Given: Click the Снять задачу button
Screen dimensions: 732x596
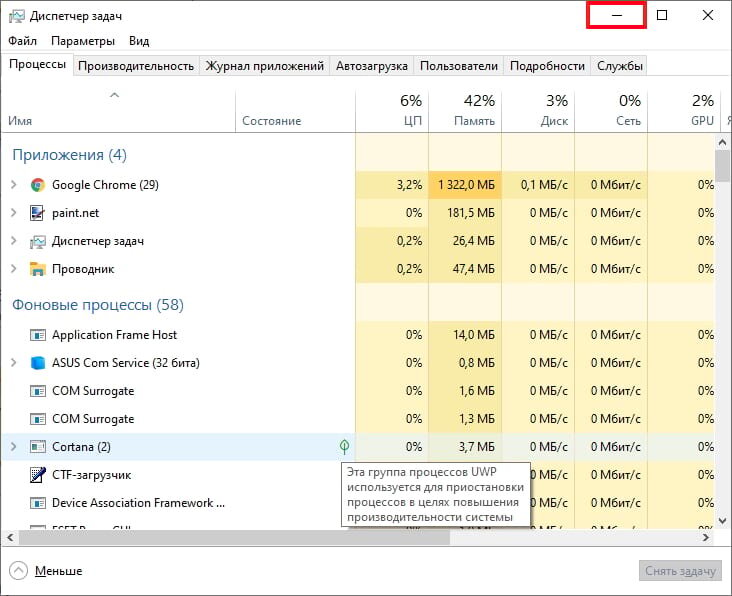Looking at the screenshot, I should tap(680, 571).
